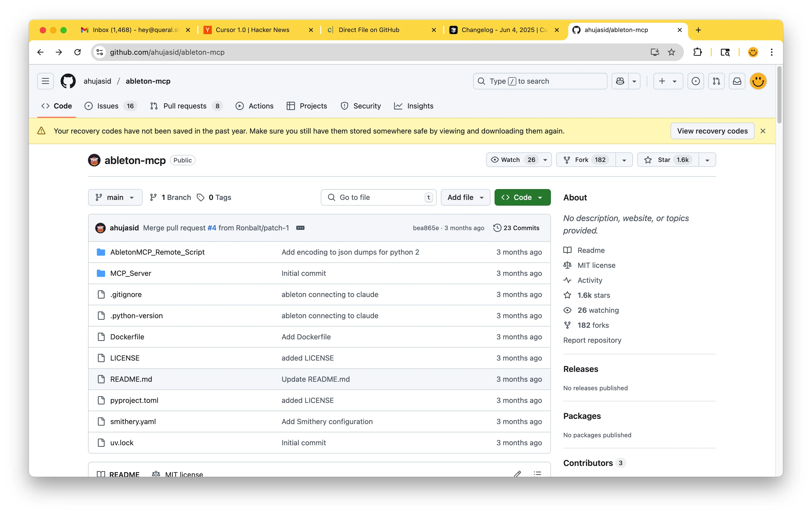Open the tab search icon in toolbar

(725, 52)
